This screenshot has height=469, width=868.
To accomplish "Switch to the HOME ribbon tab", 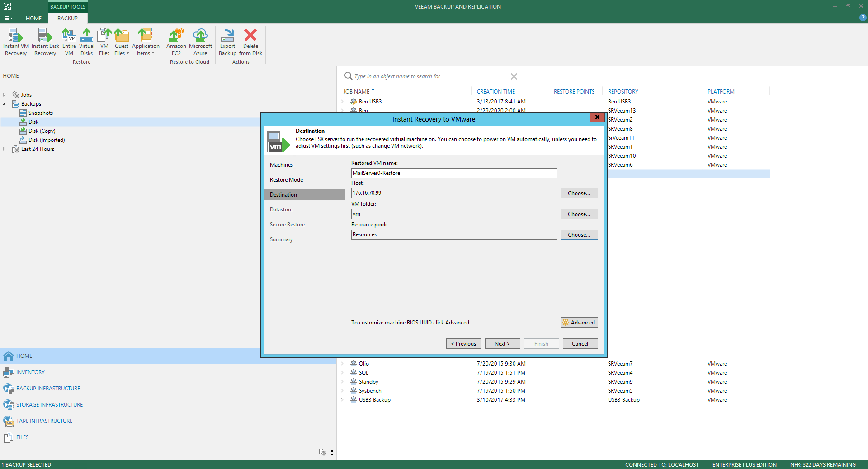I will pos(33,18).
